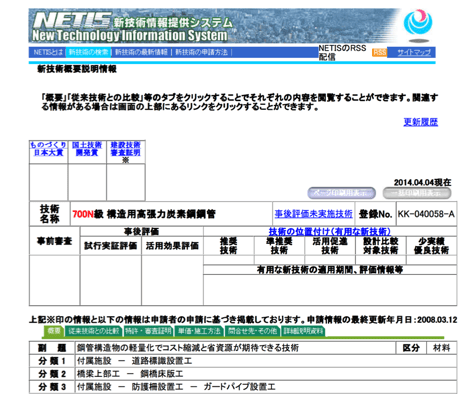
Task: Click the 新技術概要説明情報 heading
Action: point(77,69)
